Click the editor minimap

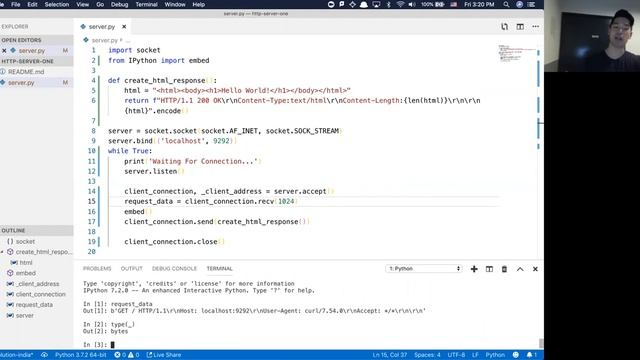pos(517,53)
